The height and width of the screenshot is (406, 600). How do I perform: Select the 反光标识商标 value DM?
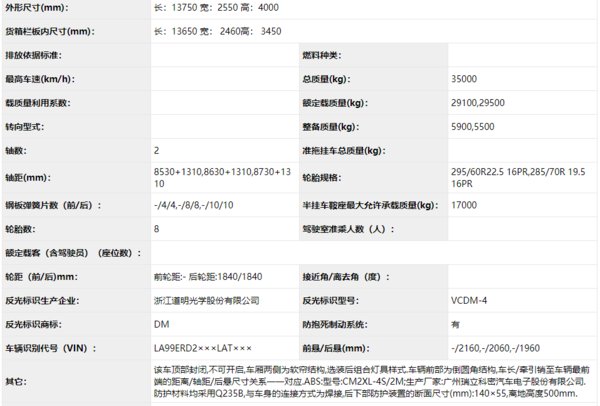coord(161,324)
